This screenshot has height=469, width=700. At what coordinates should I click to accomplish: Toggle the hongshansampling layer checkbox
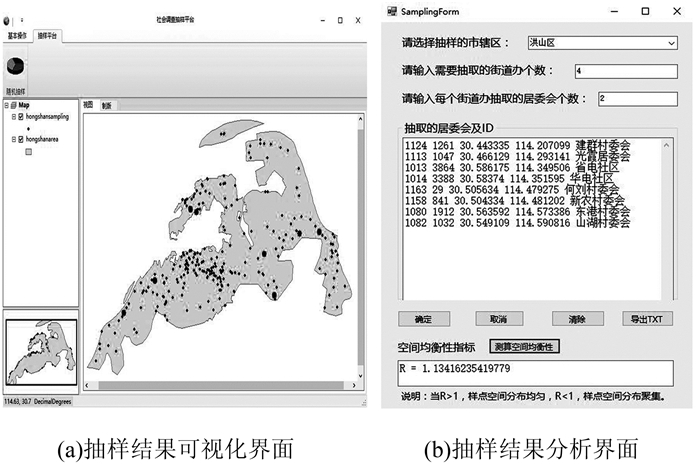pos(21,117)
